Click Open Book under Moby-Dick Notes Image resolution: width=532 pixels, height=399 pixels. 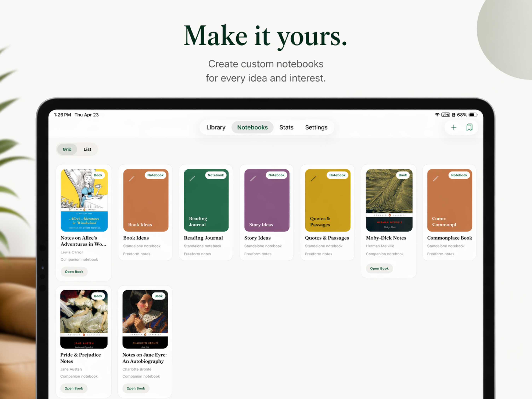tap(379, 268)
